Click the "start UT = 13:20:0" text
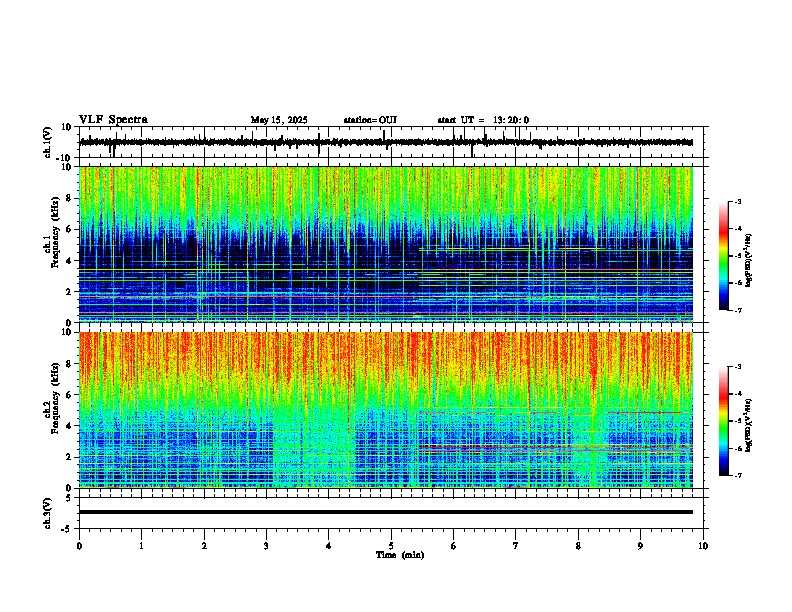 pos(483,120)
